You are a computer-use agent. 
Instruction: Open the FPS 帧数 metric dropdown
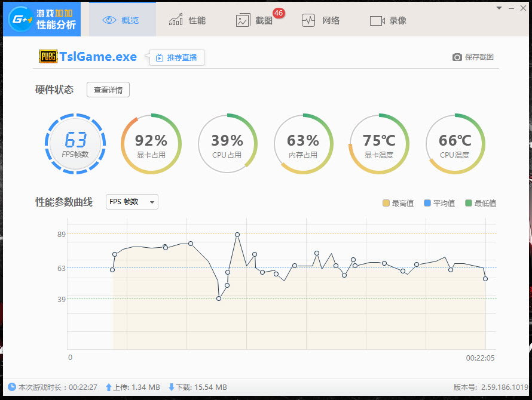(131, 202)
